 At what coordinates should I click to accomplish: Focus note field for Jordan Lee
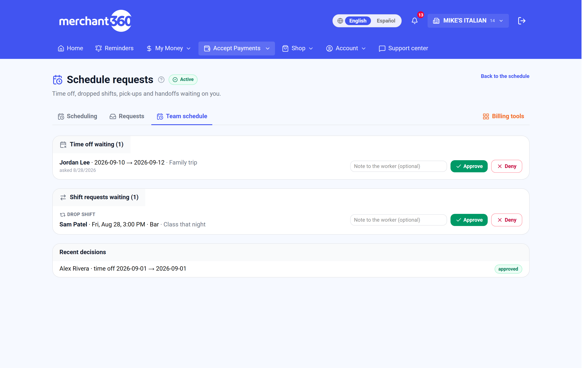(x=398, y=166)
